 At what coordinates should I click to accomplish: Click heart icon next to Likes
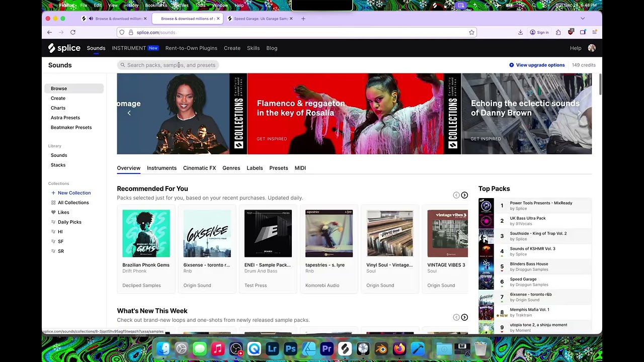[x=53, y=212]
